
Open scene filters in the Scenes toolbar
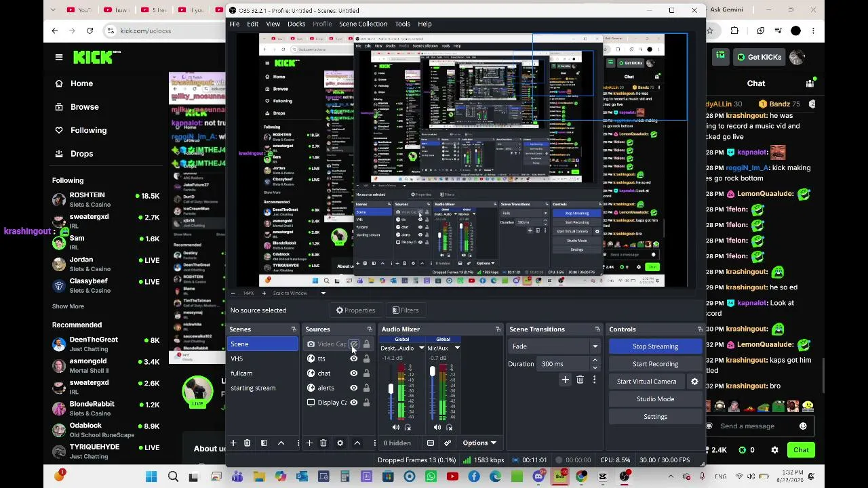click(x=264, y=443)
